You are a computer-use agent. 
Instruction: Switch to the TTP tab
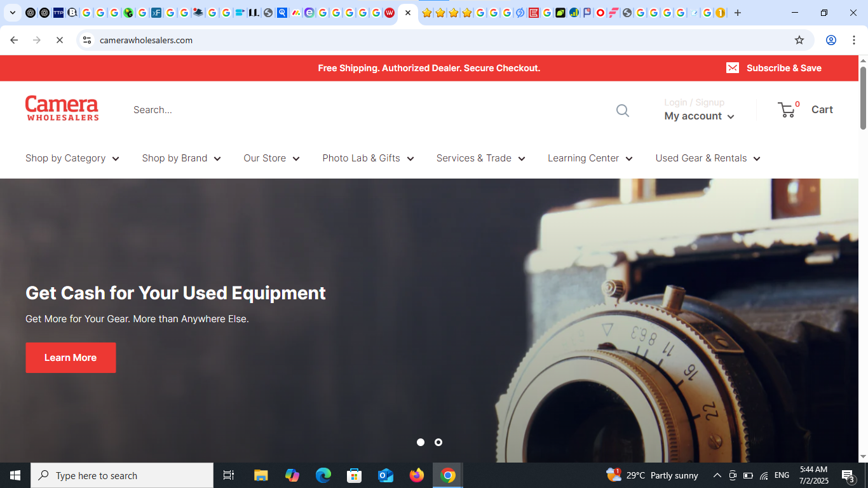(x=58, y=13)
